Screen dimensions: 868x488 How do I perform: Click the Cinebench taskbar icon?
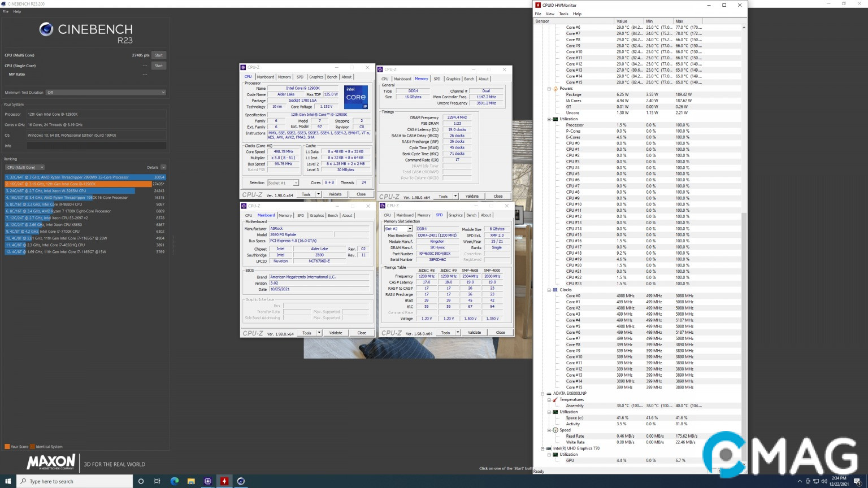tap(241, 481)
